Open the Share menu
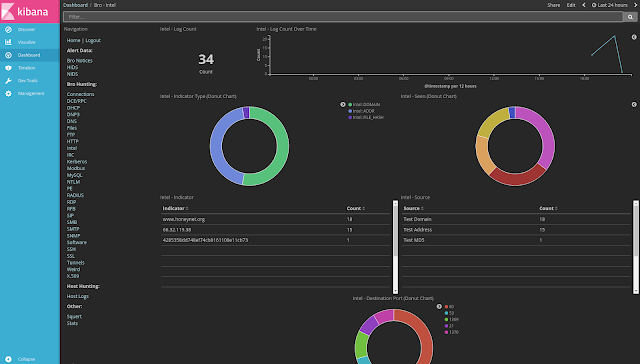Screen dimensions: 640x364 (x=553, y=5)
